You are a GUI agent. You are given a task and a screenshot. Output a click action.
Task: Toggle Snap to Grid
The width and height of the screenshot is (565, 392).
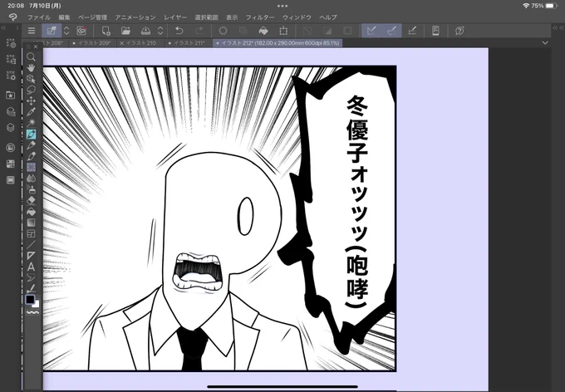[412, 31]
